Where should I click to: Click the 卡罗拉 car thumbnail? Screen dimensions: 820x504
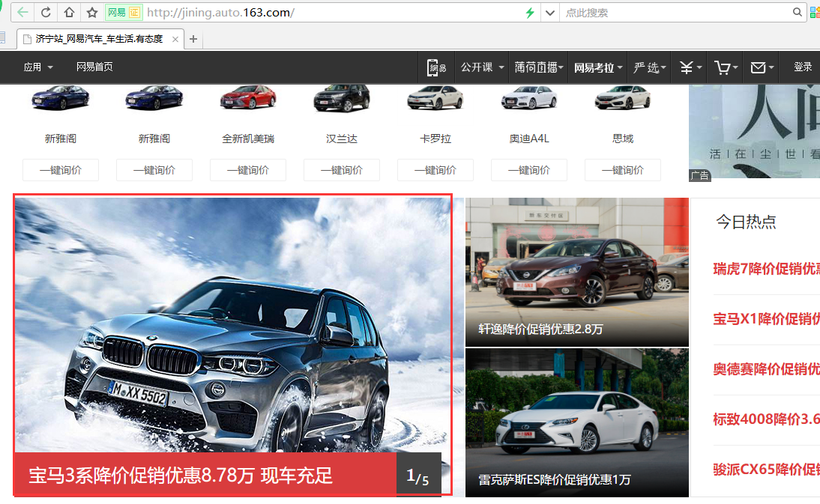coord(435,98)
